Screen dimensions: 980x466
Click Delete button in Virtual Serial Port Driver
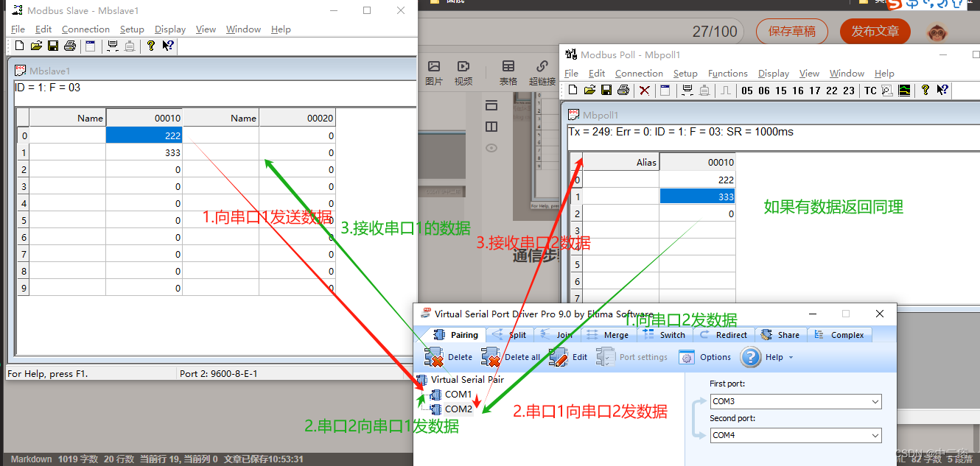449,358
